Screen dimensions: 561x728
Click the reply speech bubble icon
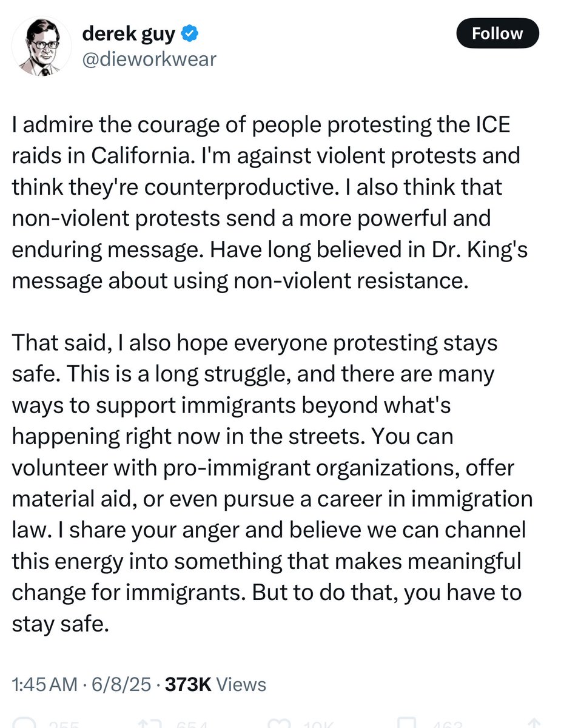[24, 723]
